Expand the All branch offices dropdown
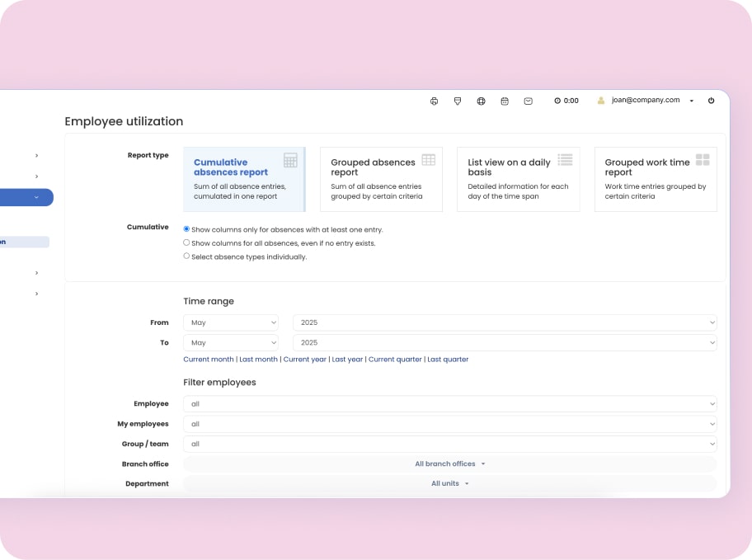This screenshot has width=752, height=560. tap(449, 464)
